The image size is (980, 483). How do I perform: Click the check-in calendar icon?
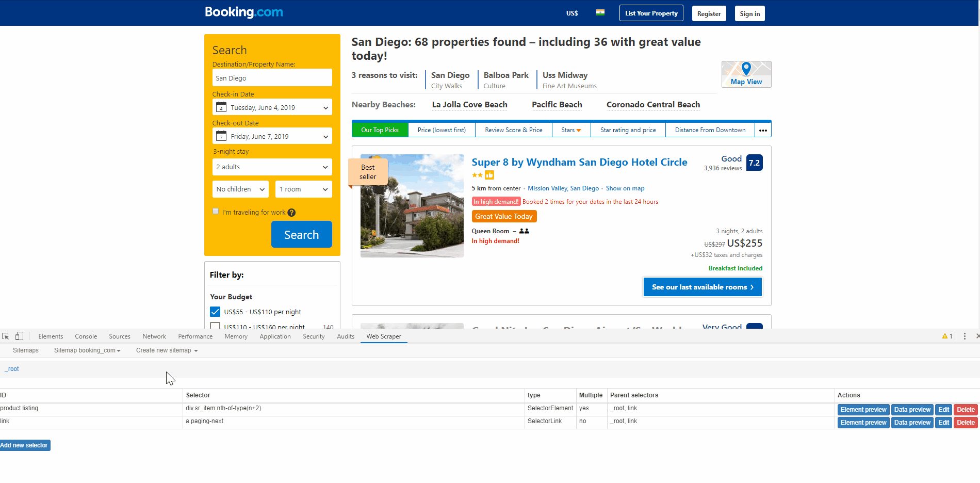point(221,107)
